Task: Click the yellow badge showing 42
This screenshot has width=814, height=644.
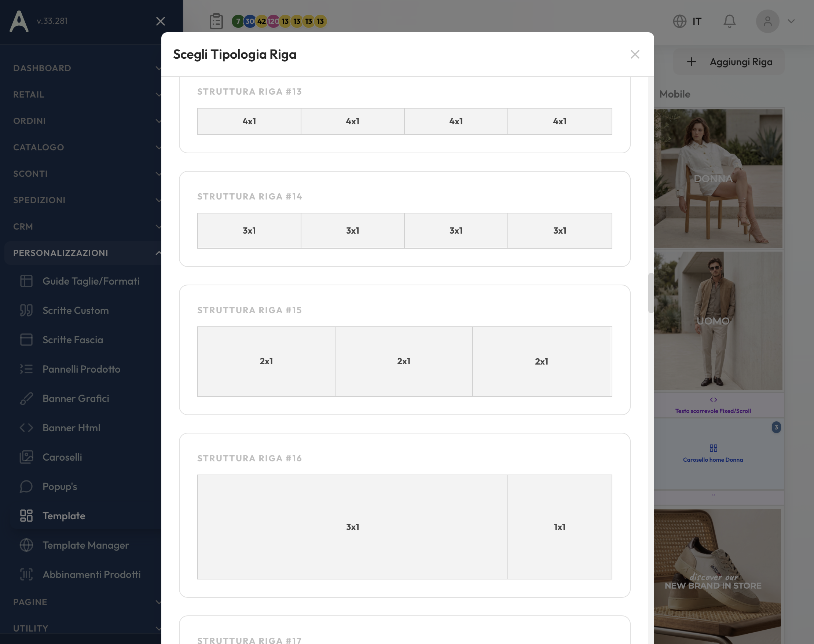Action: point(261,21)
